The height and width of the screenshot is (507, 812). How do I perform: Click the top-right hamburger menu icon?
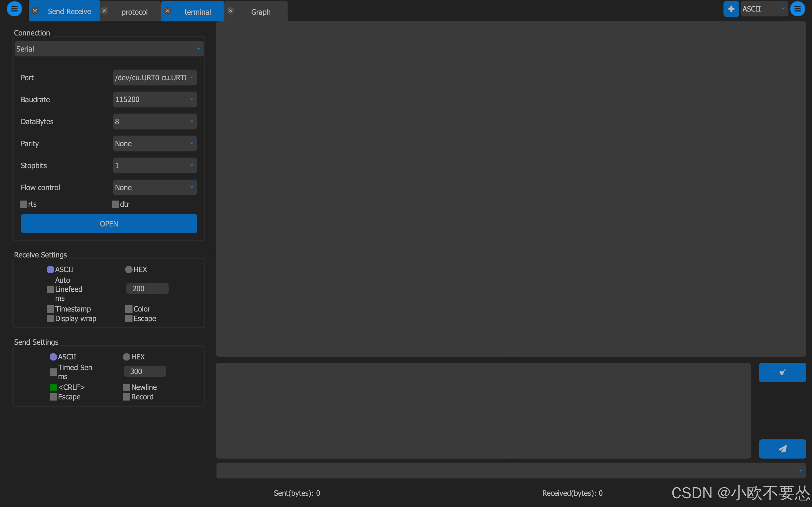coord(797,9)
